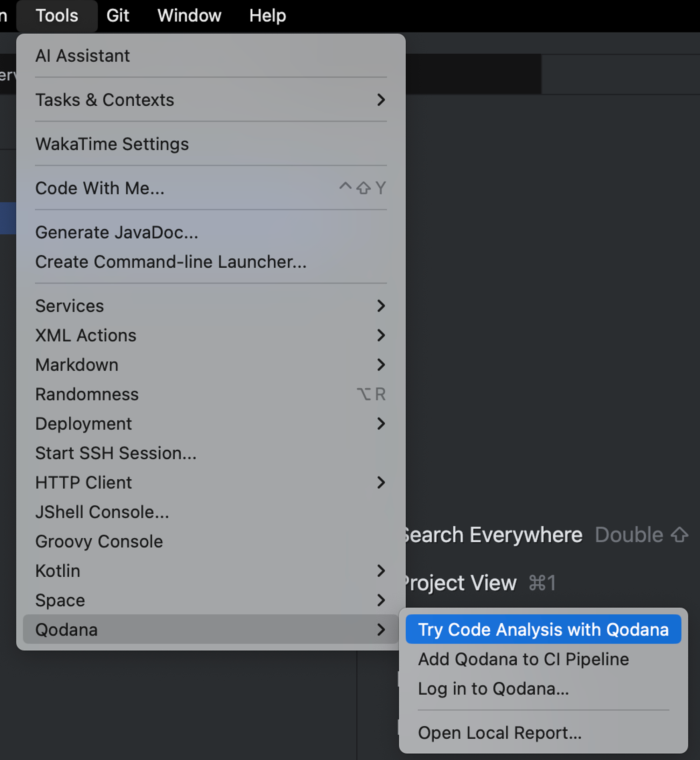The height and width of the screenshot is (760, 700).
Task: Expand the XML Actions submenu
Action: tap(86, 336)
